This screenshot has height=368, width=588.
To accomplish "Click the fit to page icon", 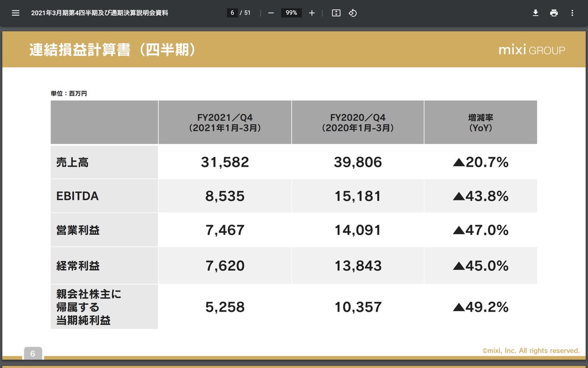I will pyautogui.click(x=336, y=13).
